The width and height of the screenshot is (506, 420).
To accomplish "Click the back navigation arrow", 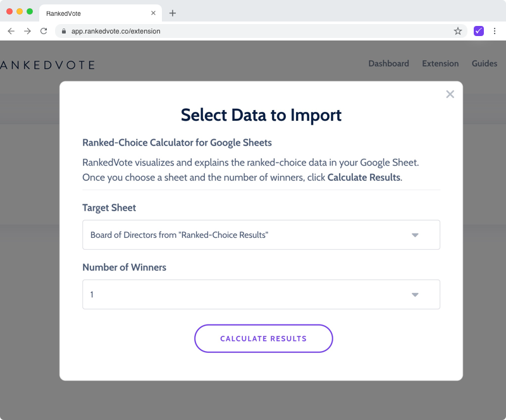I will (11, 30).
